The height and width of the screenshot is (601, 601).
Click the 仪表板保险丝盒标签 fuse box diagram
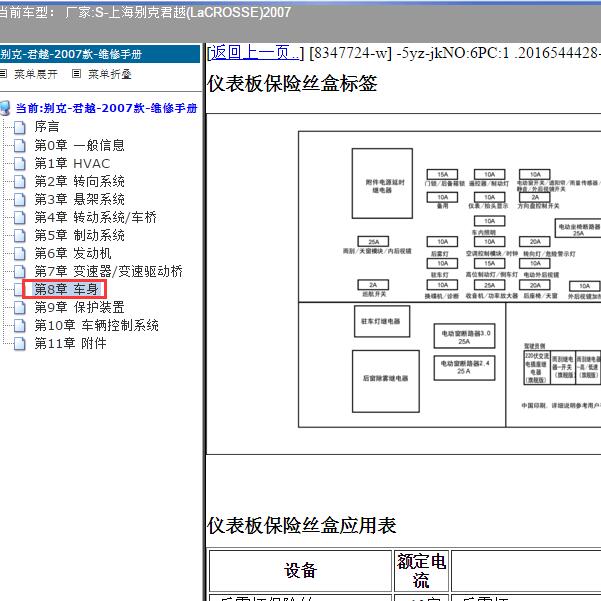[x=449, y=279]
